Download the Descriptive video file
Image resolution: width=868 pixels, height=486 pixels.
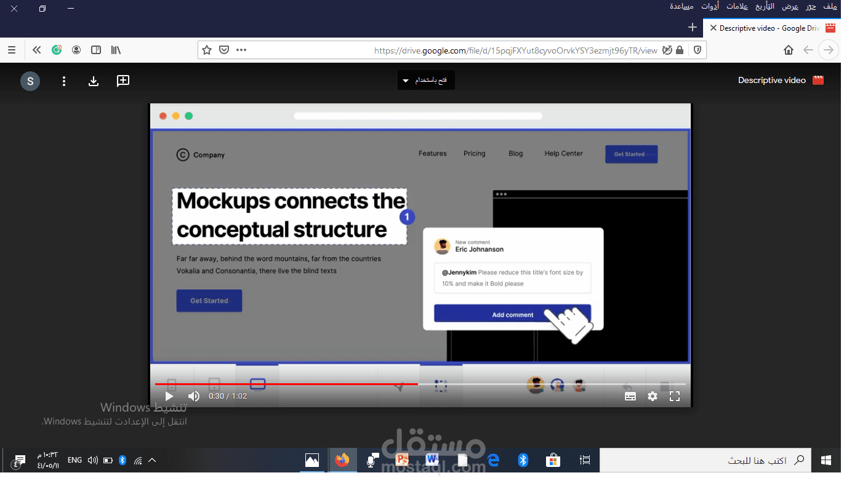click(x=94, y=81)
